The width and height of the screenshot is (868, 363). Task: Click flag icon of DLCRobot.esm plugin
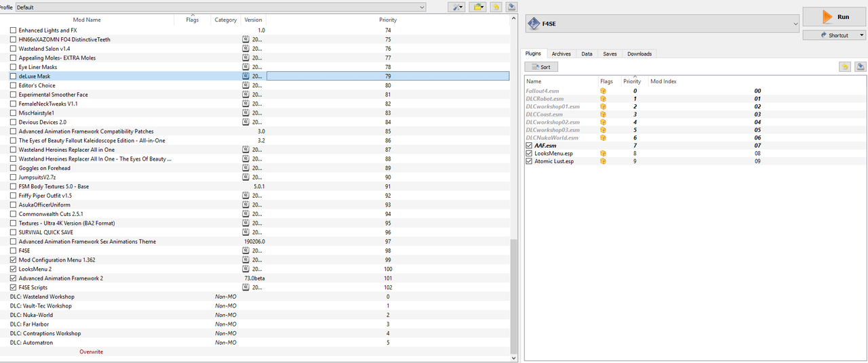click(603, 98)
